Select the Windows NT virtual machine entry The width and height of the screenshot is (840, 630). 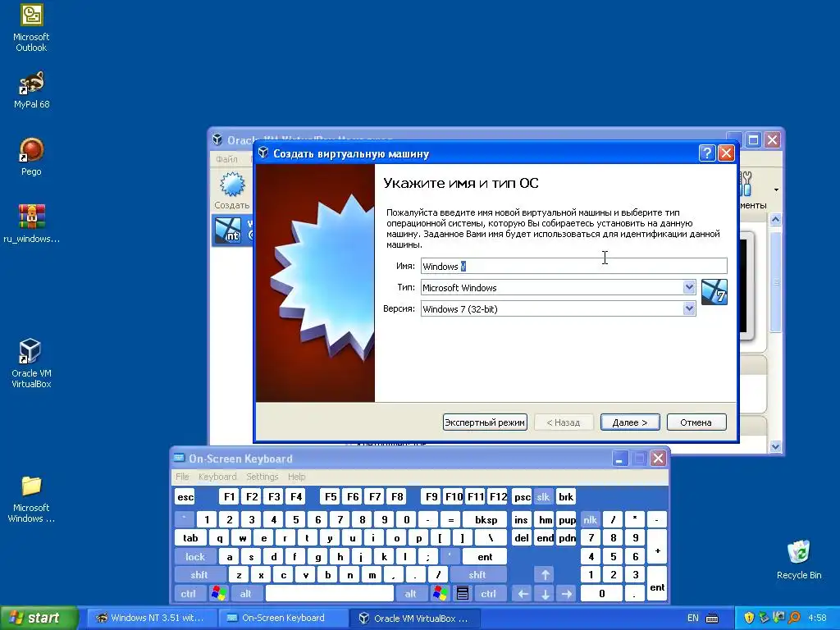[x=231, y=231]
